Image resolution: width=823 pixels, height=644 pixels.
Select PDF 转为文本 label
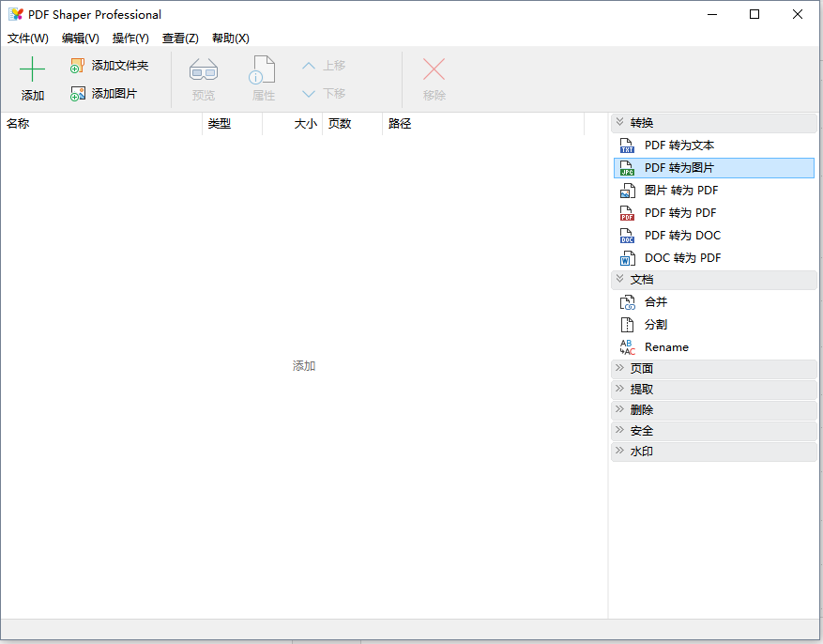679,146
